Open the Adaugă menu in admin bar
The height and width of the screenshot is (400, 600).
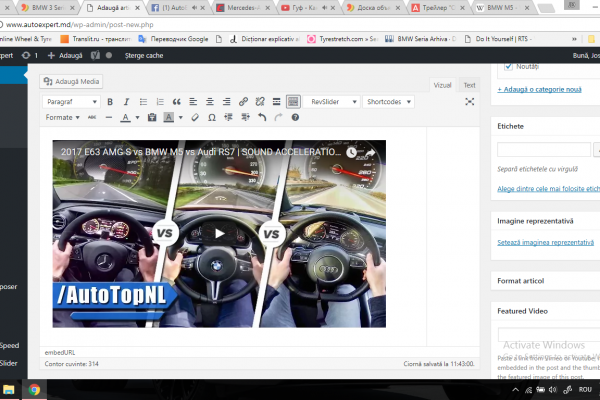coord(65,56)
